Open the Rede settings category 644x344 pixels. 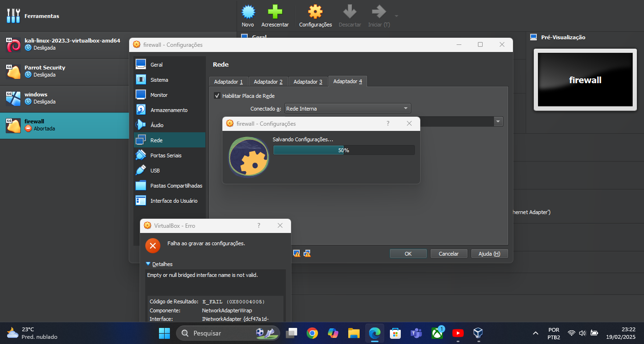point(169,140)
